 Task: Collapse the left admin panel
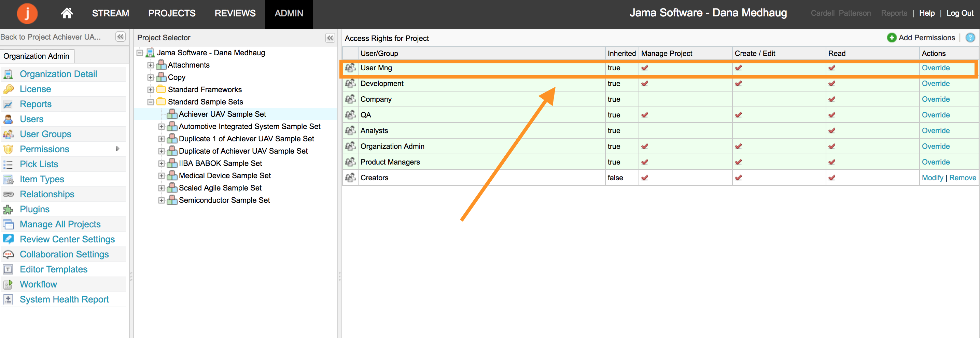coord(121,37)
